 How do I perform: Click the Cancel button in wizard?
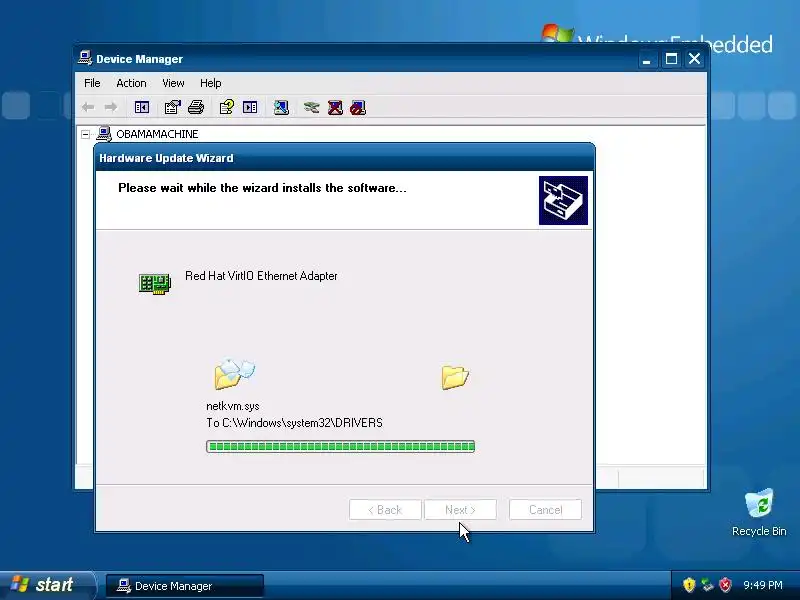tap(545, 510)
